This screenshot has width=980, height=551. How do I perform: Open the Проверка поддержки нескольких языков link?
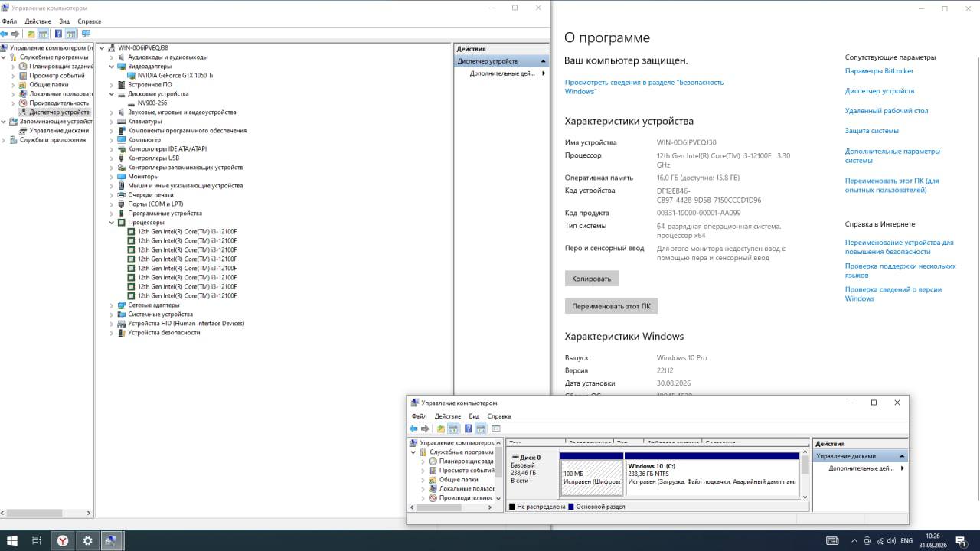(x=900, y=270)
